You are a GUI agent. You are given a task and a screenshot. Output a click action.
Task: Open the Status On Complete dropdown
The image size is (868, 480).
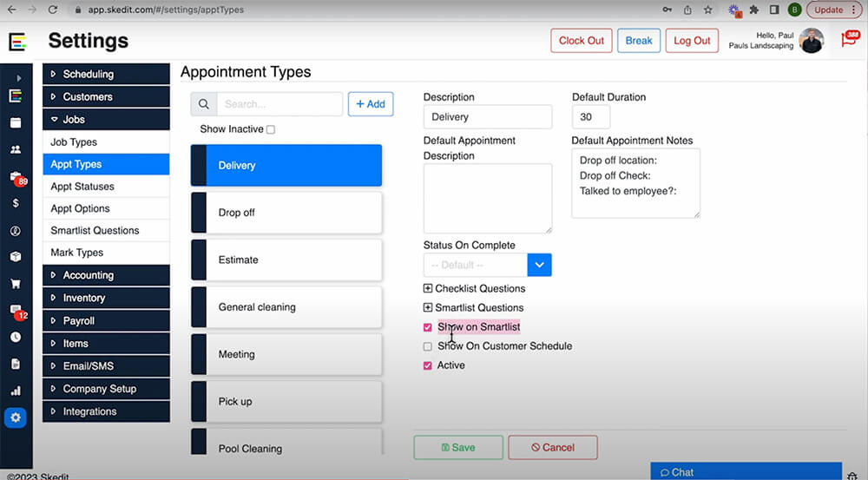[539, 265]
